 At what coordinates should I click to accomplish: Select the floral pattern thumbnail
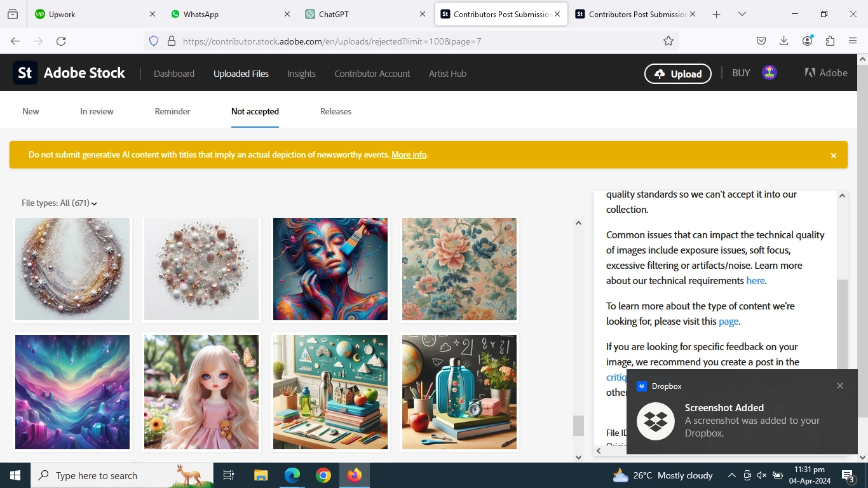(459, 269)
